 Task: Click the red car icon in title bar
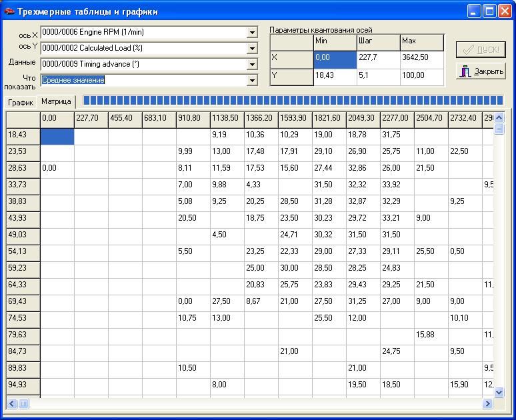(9, 11)
